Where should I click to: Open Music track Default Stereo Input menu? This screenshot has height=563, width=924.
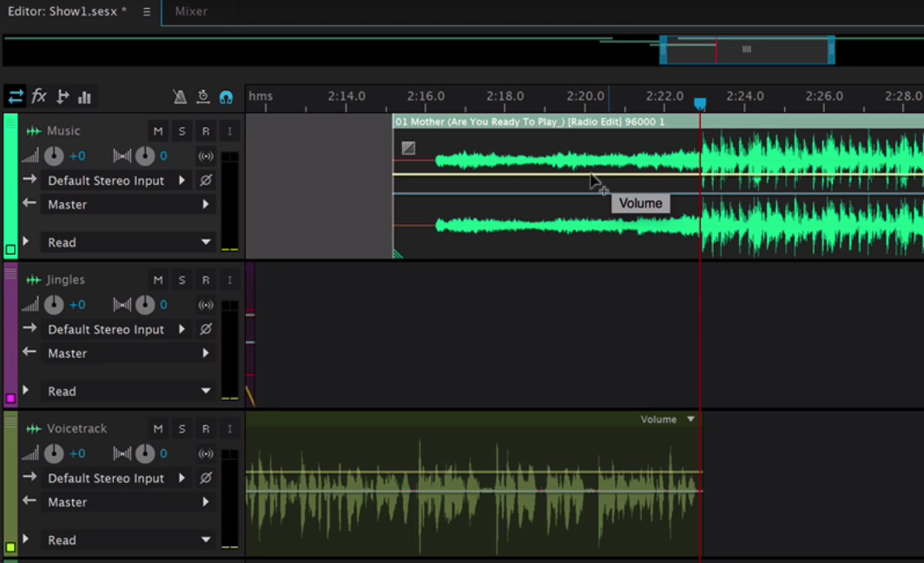tap(116, 181)
